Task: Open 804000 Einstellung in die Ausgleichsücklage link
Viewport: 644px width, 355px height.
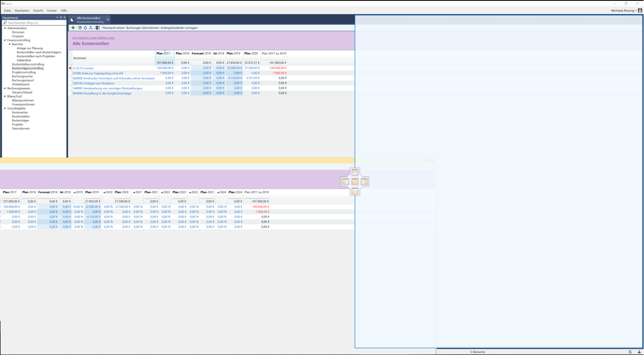Action: 102,93
